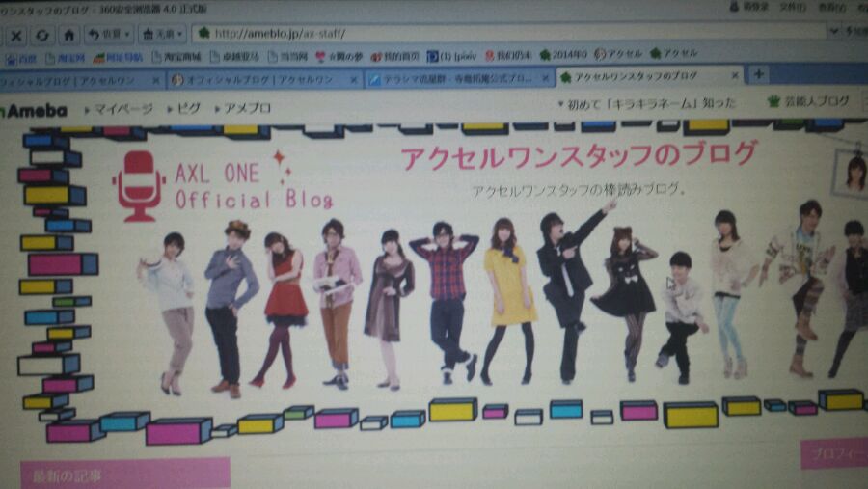Switch to the テラシマ流星群 tab

457,79
